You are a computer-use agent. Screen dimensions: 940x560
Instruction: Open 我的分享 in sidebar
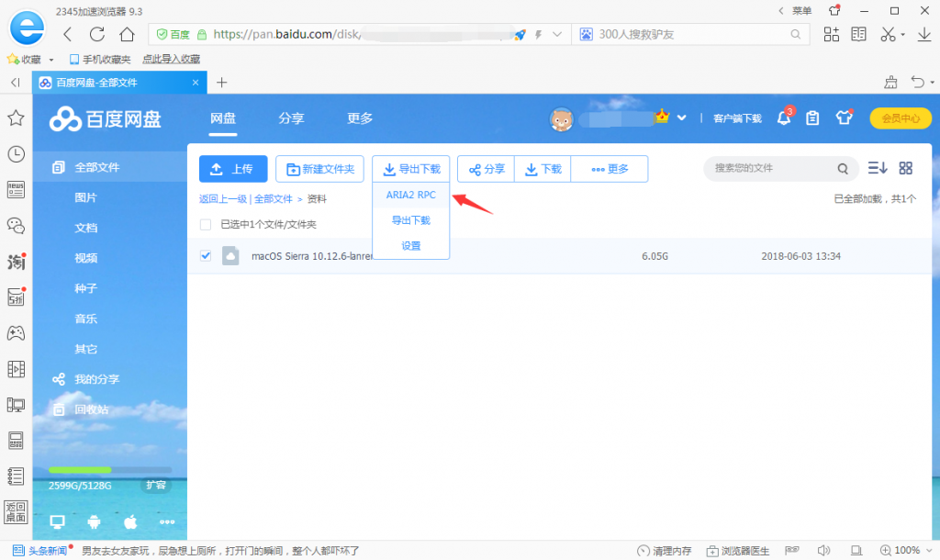(96, 379)
